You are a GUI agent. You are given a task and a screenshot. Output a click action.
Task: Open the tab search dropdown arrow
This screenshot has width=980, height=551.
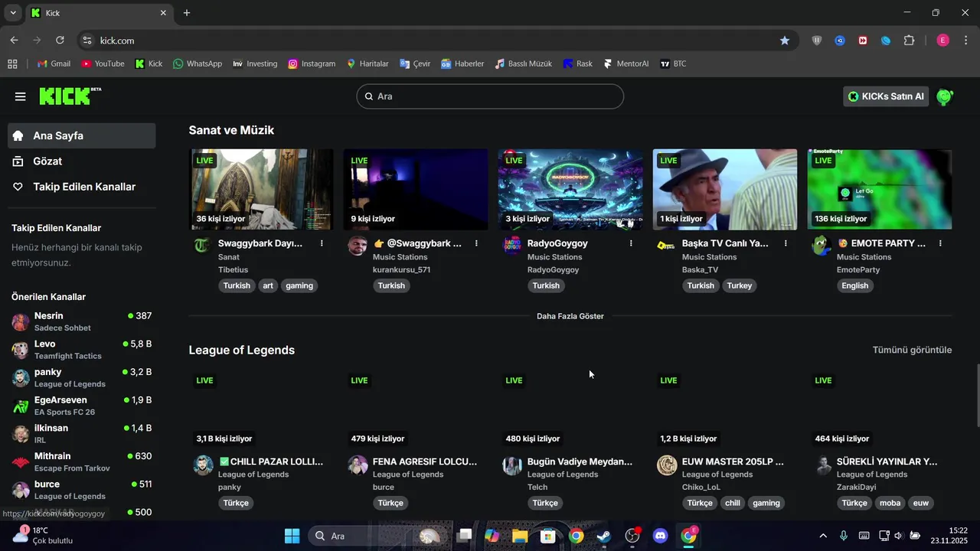point(13,13)
